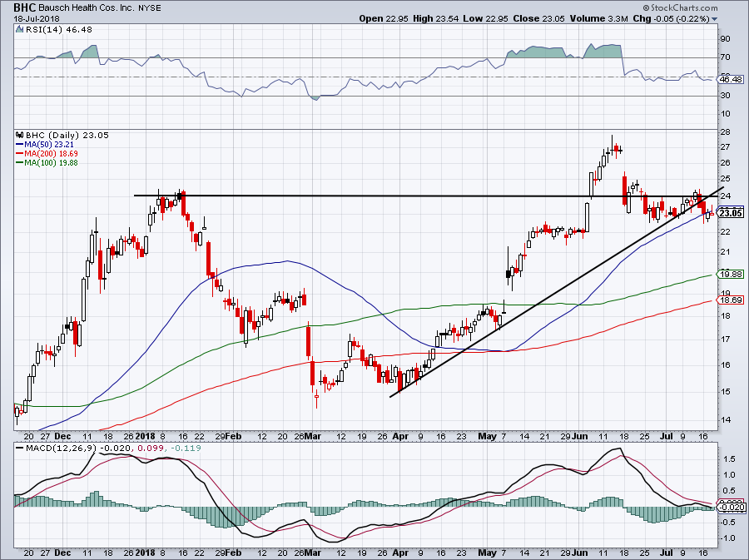This screenshot has width=749, height=560.
Task: Click the Apr label under the MACD panel
Action: [400, 553]
